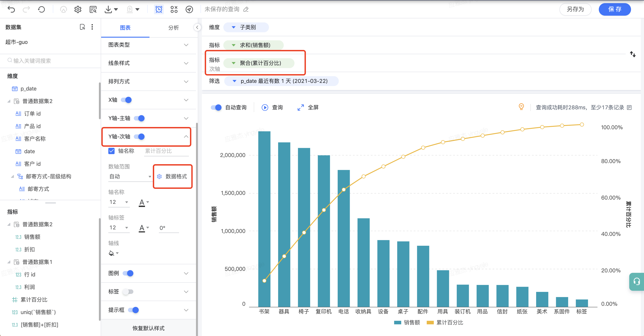This screenshot has width=644, height=336.
Task: Click the 邮寄方式-层级结构 hierarchy icon
Action: tap(20, 176)
